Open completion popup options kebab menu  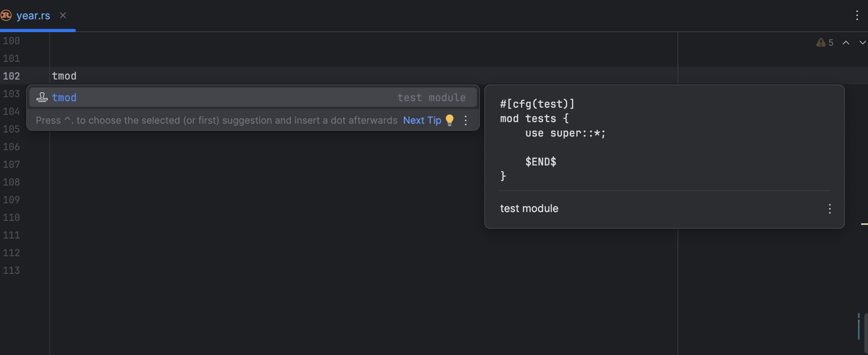coord(466,120)
